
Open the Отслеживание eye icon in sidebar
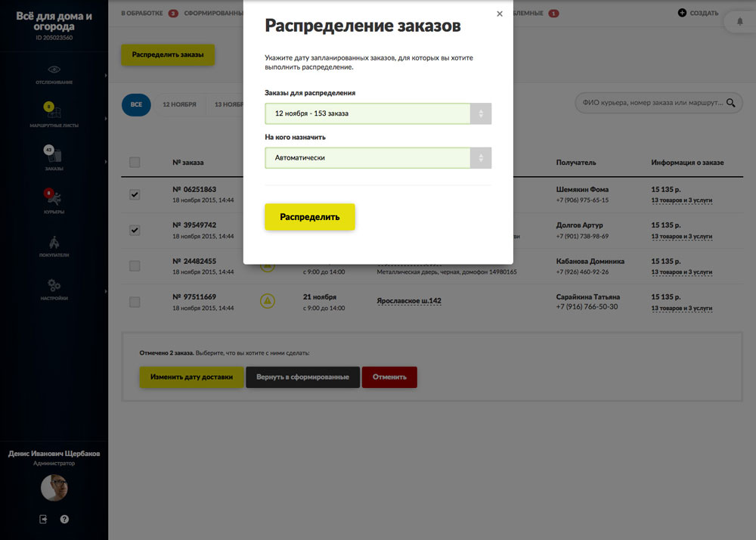[54, 70]
